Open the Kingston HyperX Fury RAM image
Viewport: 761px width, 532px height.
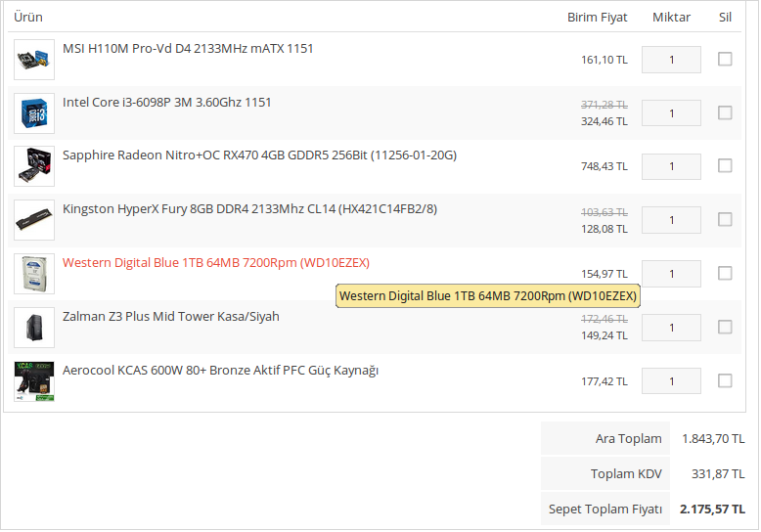click(34, 220)
